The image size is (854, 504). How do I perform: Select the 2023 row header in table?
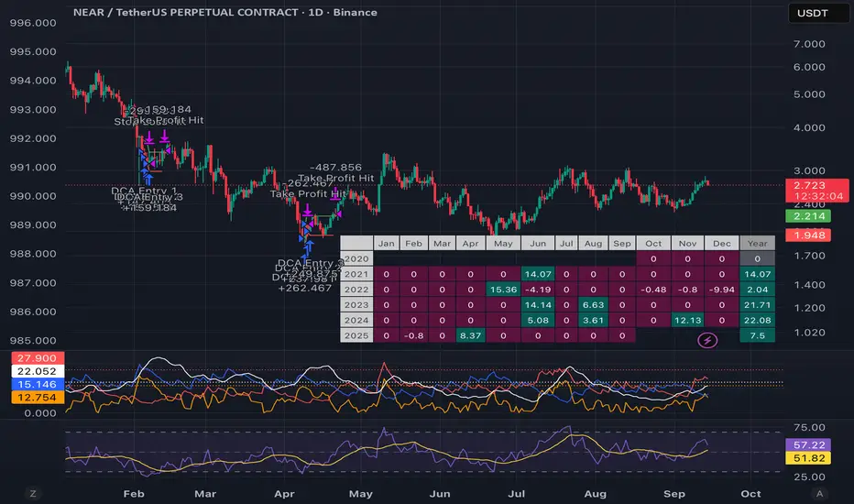click(x=356, y=303)
